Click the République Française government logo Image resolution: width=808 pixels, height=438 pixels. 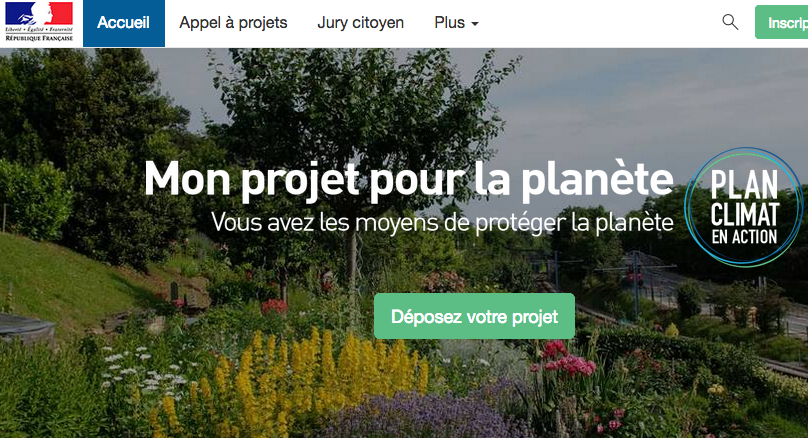[39, 22]
